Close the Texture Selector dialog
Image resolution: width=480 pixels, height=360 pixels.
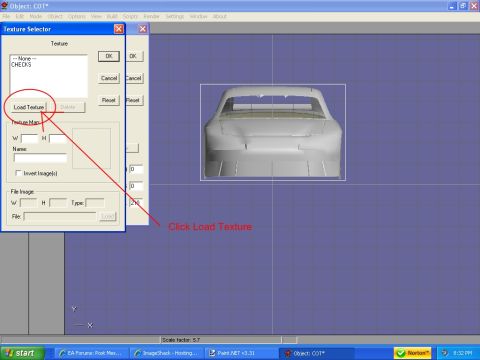tap(119, 29)
